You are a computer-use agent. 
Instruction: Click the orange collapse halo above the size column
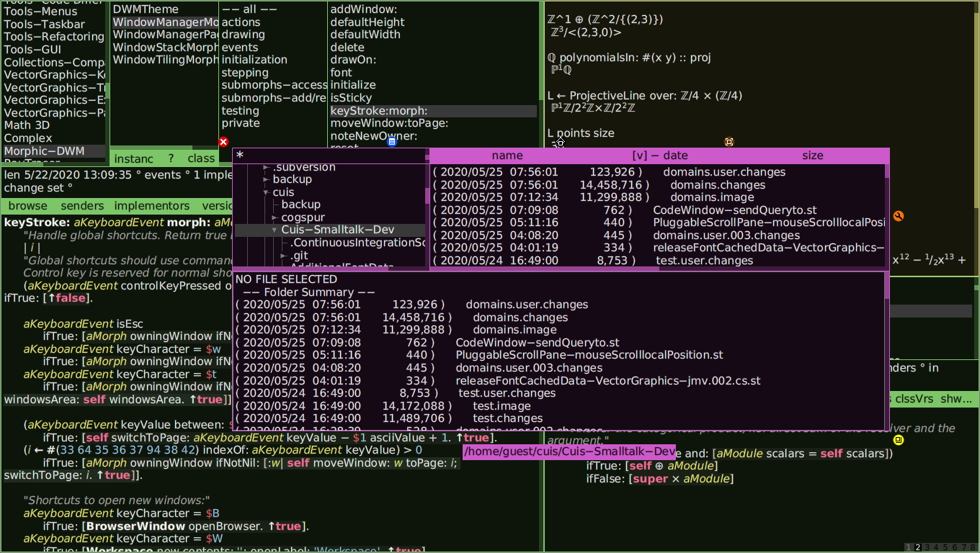pos(729,142)
